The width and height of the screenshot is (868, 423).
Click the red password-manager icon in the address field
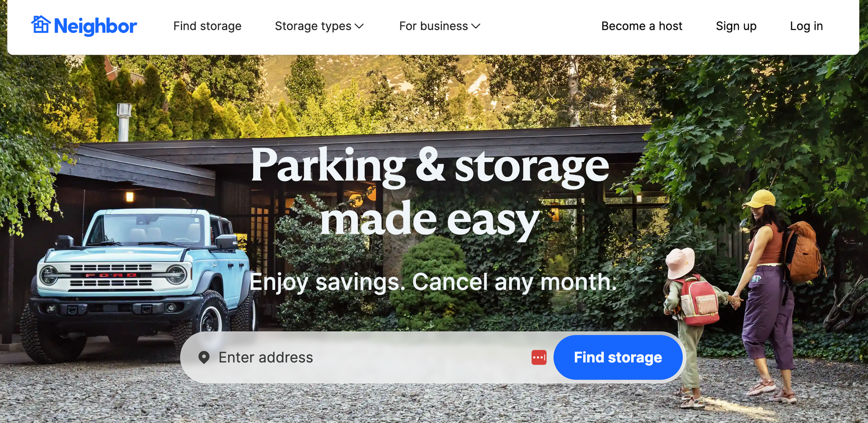(539, 357)
